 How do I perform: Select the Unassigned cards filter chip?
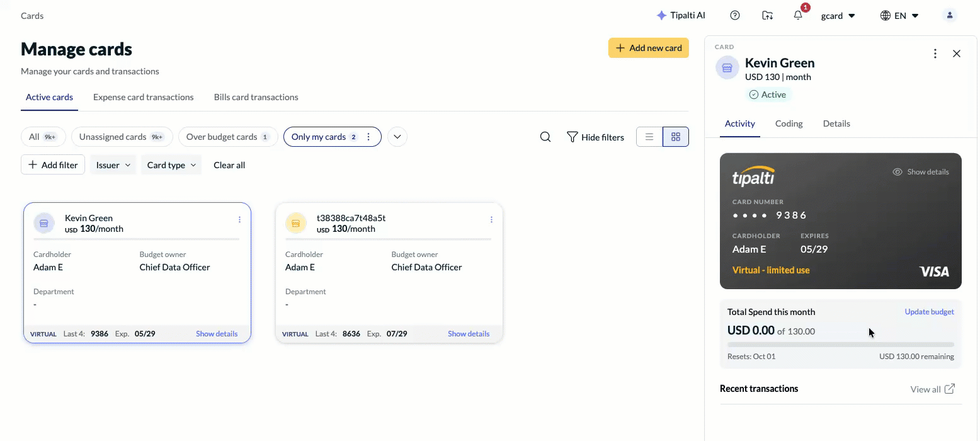tap(122, 137)
